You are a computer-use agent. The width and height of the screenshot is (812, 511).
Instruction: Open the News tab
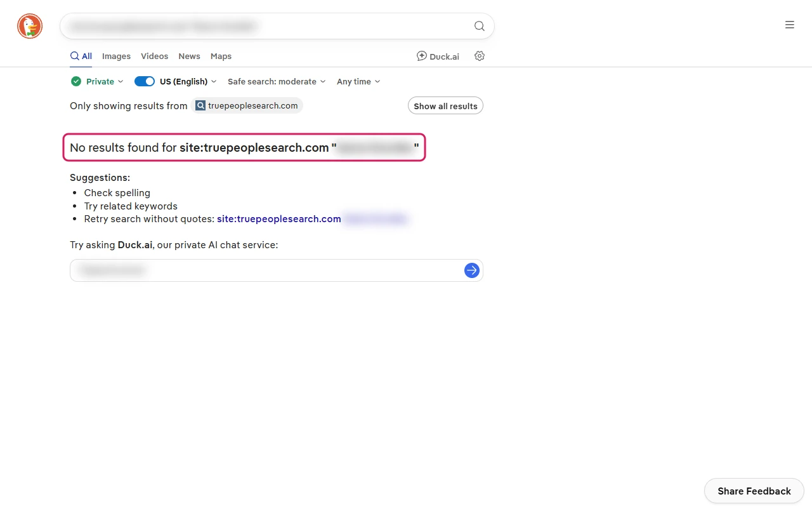(189, 56)
